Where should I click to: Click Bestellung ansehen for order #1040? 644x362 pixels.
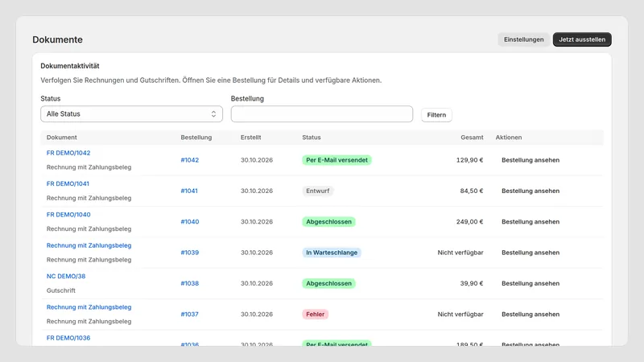(530, 222)
